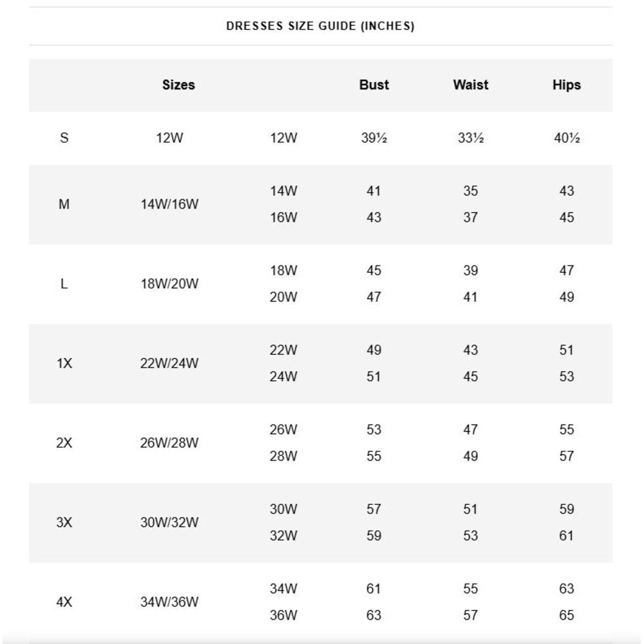Click the 3X size label

point(64,522)
